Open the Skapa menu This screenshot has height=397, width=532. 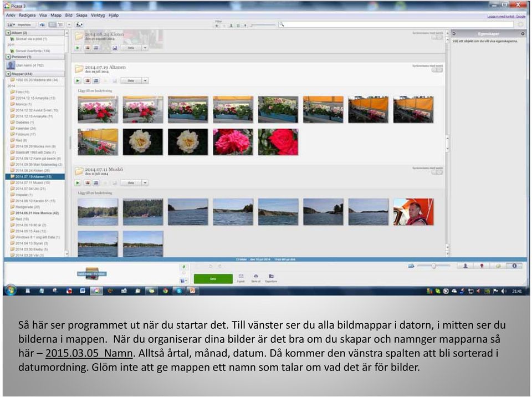(81, 16)
